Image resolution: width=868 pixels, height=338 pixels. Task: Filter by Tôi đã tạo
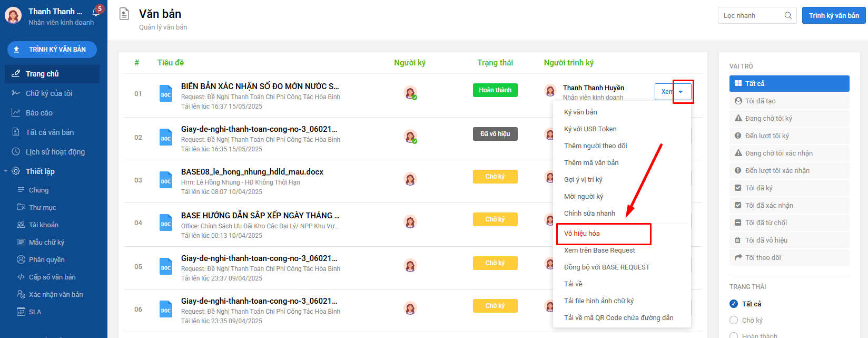click(x=789, y=101)
